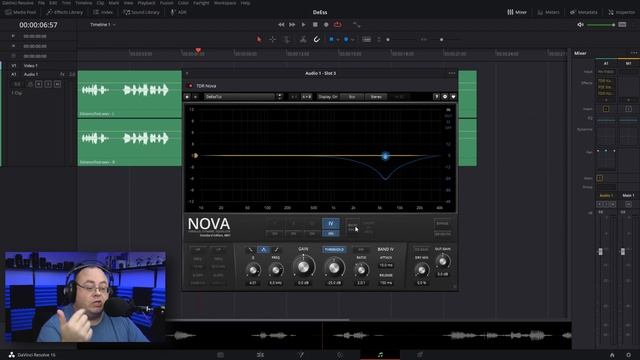
Task: Click the DIM button beside volume
Action: tap(622, 24)
